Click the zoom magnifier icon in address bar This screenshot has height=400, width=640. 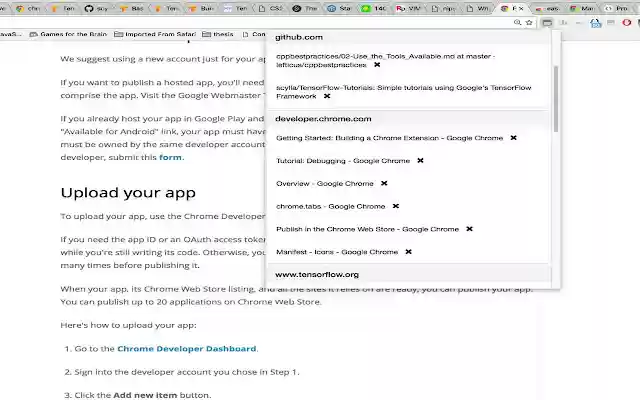coord(517,22)
